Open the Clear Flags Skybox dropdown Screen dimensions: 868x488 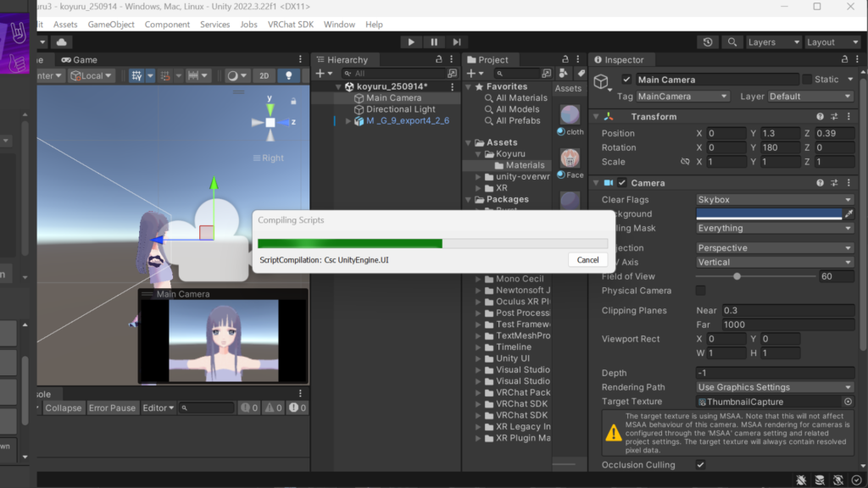(774, 200)
